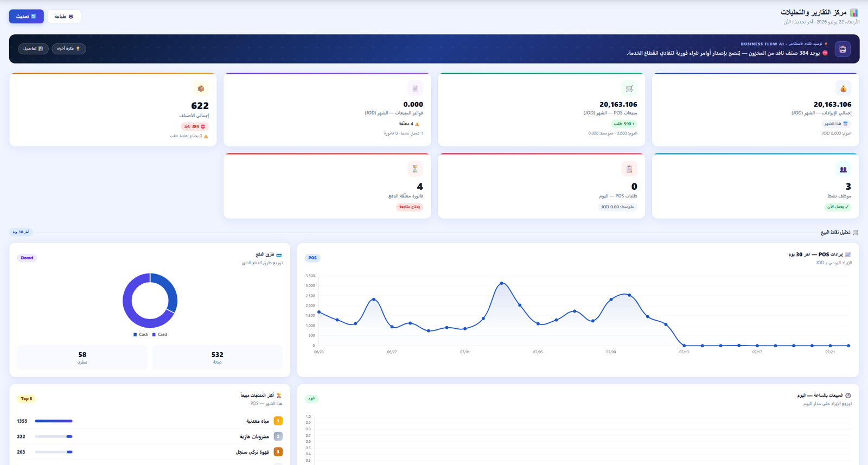Click the box total items icon
This screenshot has height=465, width=868.
[201, 88]
